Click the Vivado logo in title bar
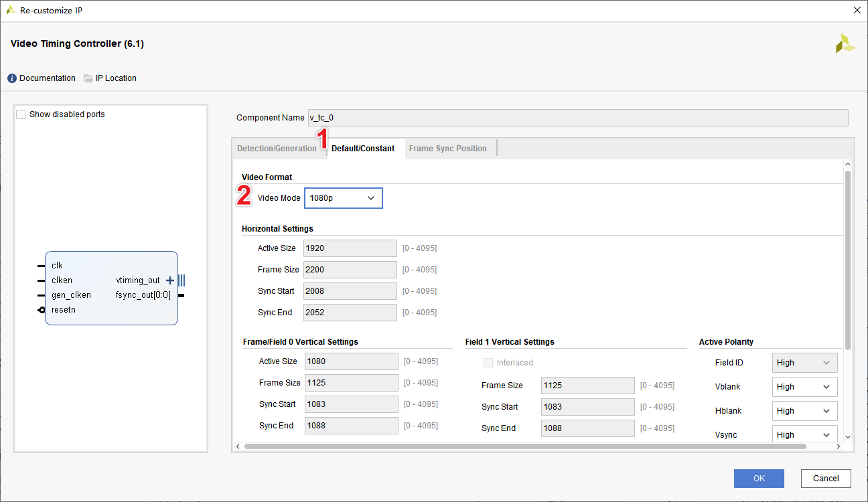The height and width of the screenshot is (502, 868). pyautogui.click(x=11, y=11)
